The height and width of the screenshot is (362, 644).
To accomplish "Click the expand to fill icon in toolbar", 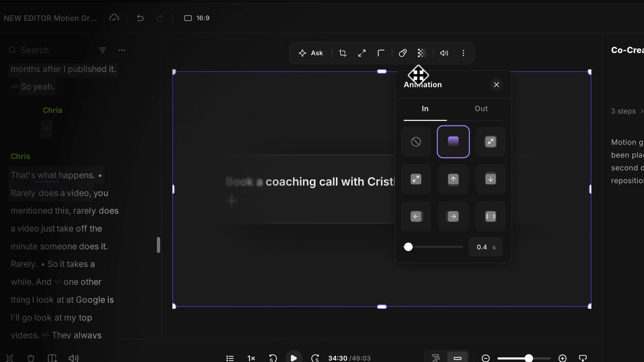I will (x=362, y=53).
